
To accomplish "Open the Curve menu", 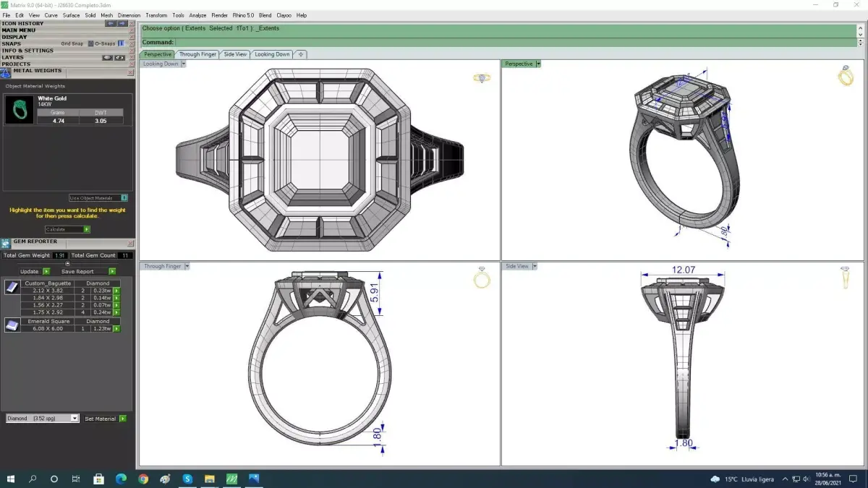I will coord(51,15).
